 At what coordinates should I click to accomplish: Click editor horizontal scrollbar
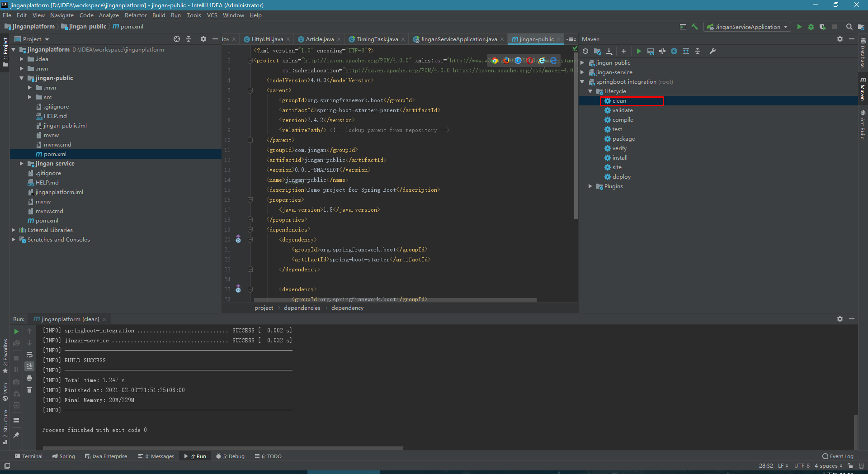click(x=395, y=299)
